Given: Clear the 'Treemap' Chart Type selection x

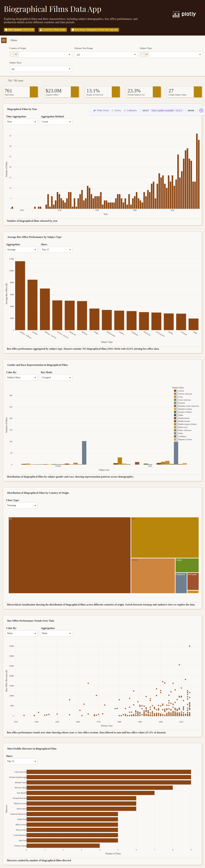Looking at the screenshot, I should click(x=32, y=505).
